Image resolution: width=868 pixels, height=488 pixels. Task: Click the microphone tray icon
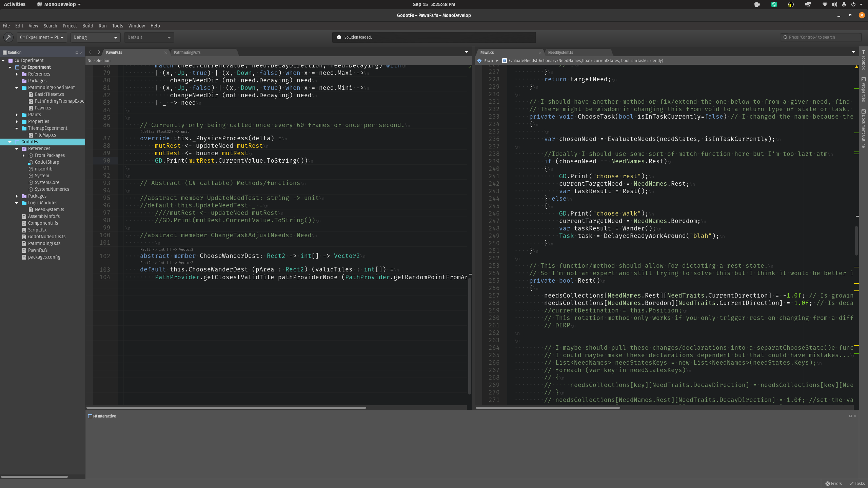844,4
